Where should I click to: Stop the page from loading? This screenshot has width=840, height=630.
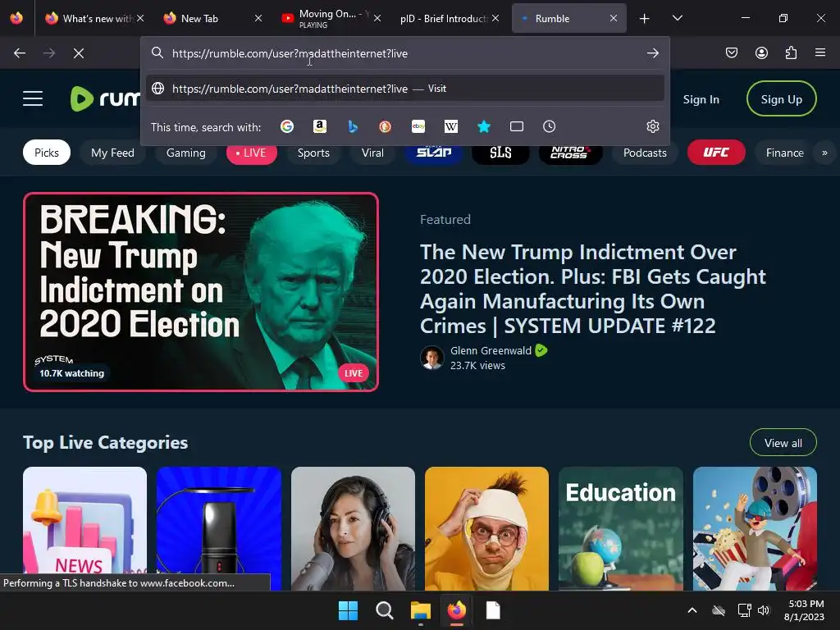[x=79, y=53]
